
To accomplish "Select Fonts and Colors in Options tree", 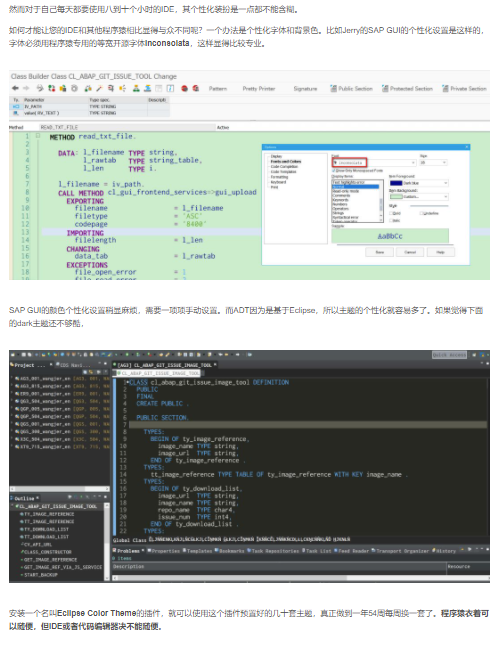I will [286, 162].
